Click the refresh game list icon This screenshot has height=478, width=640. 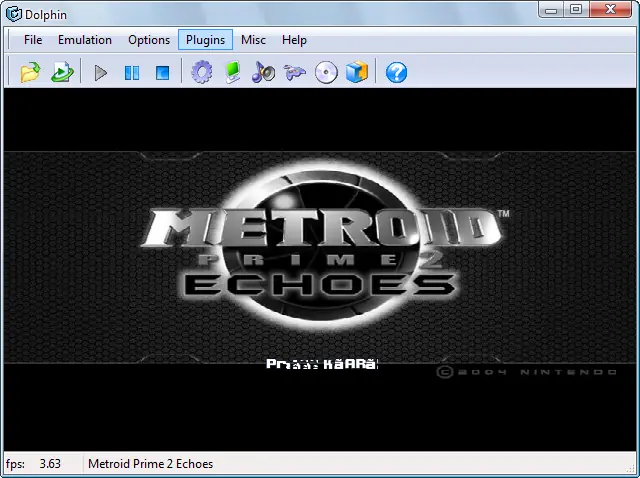pyautogui.click(x=62, y=73)
